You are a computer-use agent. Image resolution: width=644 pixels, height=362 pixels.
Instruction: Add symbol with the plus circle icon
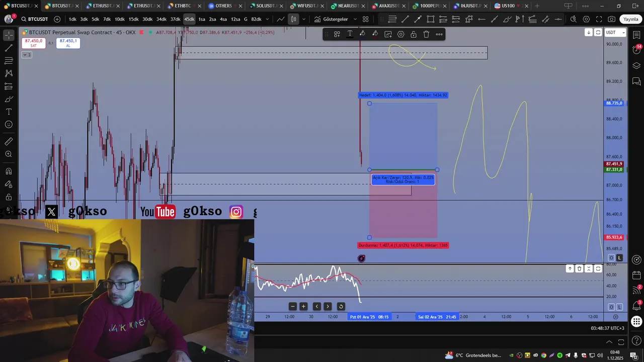pos(57,19)
